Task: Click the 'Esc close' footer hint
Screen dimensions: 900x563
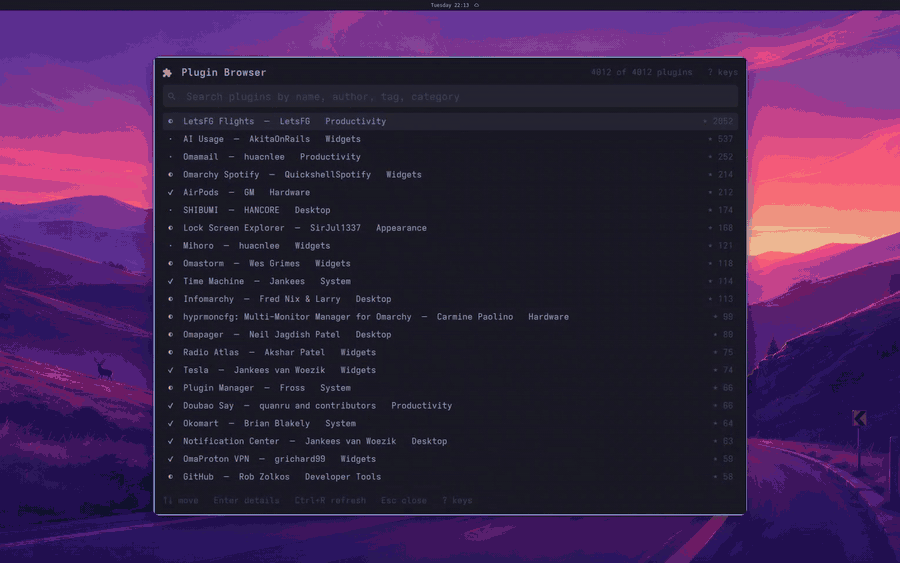Action: (404, 500)
